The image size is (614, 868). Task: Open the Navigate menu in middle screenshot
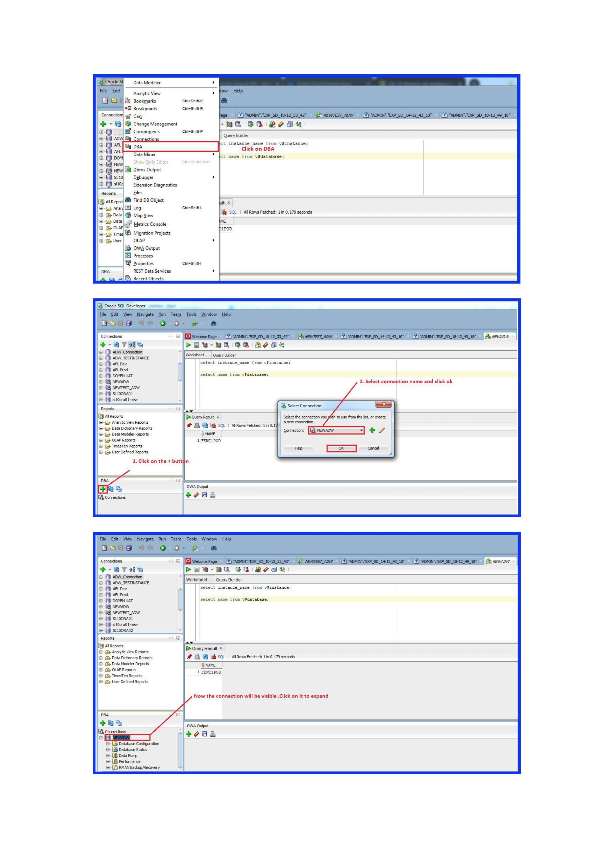click(145, 314)
